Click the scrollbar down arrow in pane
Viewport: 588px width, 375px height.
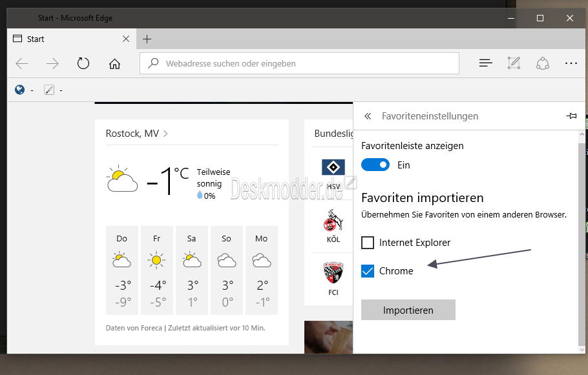coord(582,350)
